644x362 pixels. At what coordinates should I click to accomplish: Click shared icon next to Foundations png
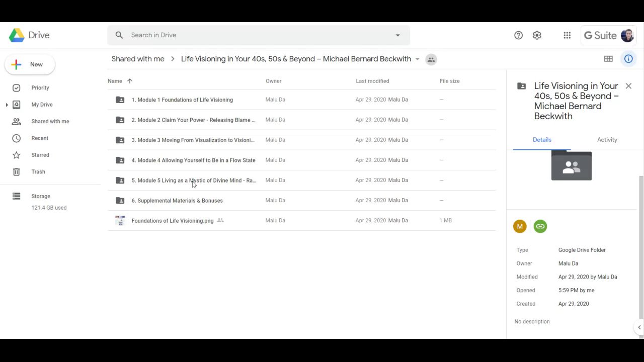[220, 220]
